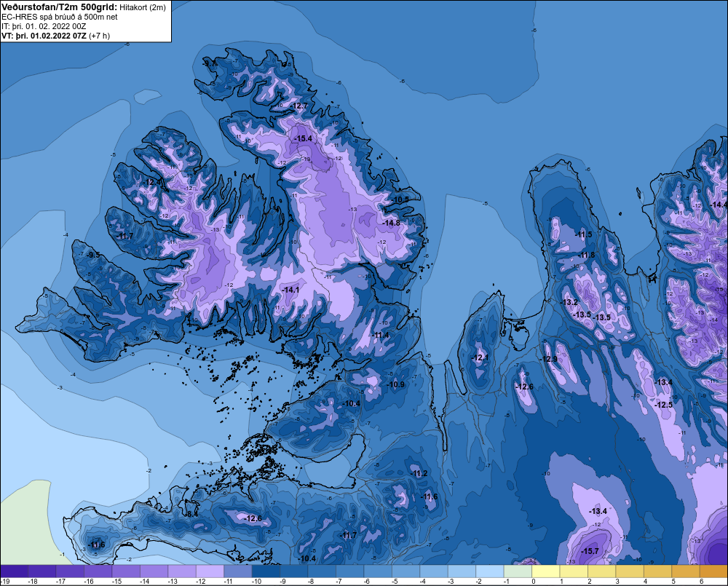Click the -14.8 temperature value
The image size is (728, 586).
click(x=391, y=223)
